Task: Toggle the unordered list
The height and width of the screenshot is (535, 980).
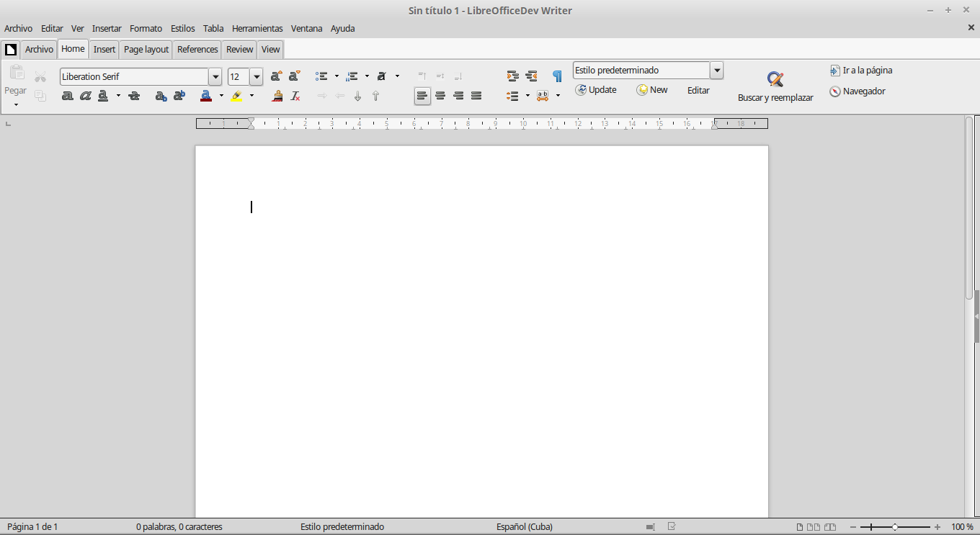Action: [x=321, y=76]
